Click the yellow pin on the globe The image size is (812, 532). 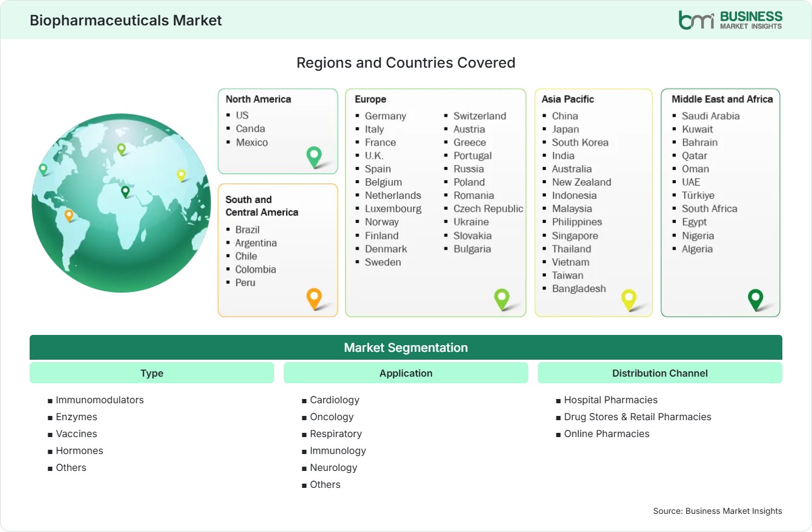click(x=181, y=175)
